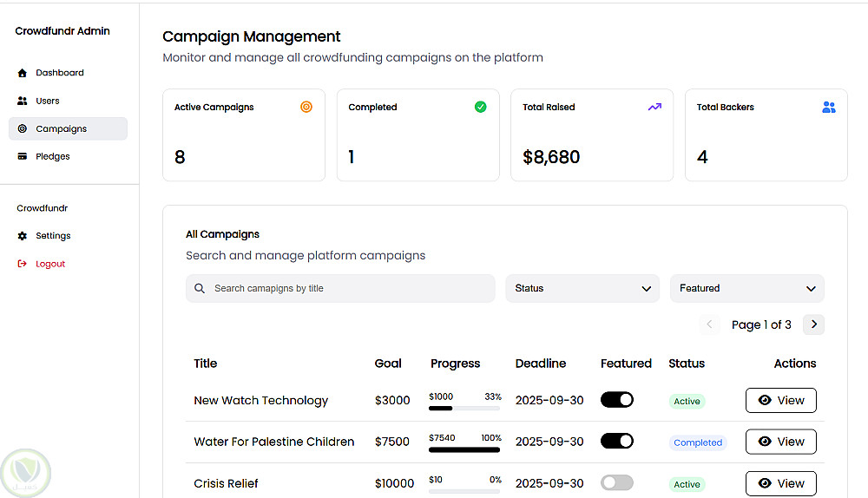View the New Watch Technology campaign

click(x=780, y=400)
